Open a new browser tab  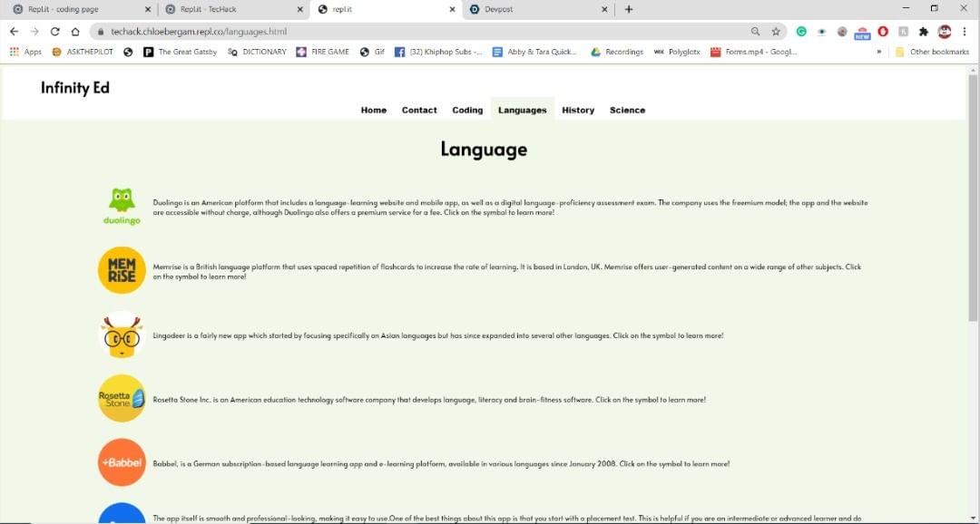coord(629,9)
